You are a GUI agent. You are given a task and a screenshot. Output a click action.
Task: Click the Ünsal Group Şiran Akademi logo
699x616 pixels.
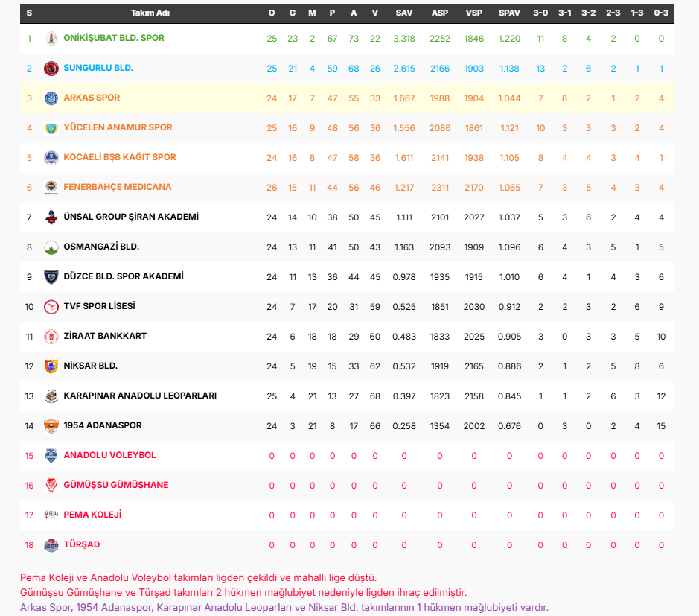pos(51,217)
